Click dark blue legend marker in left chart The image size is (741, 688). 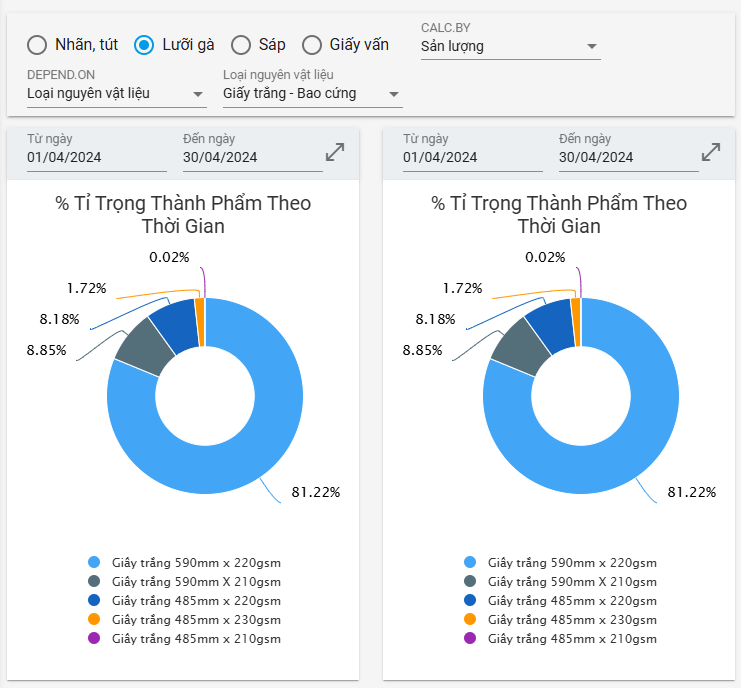(94, 601)
